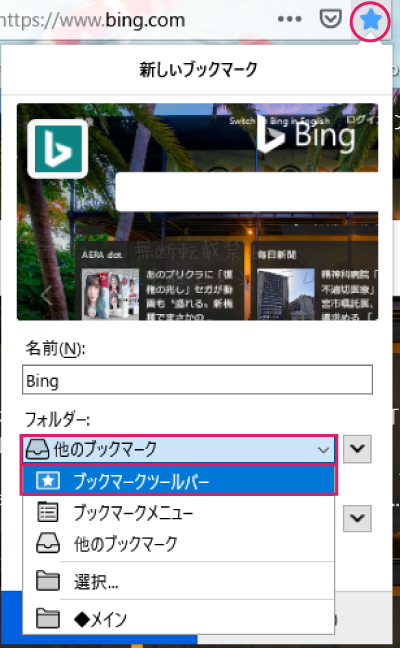The width and height of the screenshot is (400, 648).
Task: Open the page actions three-dots menu
Action: coord(289,19)
